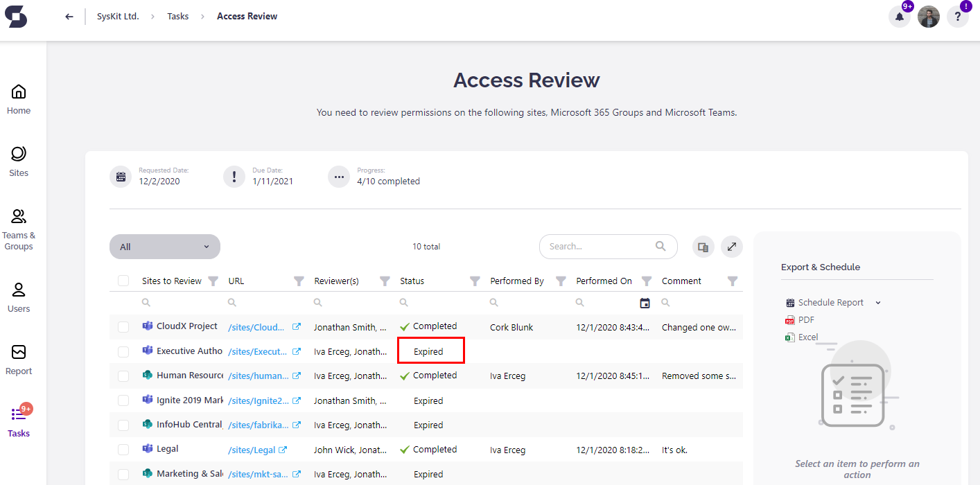Check the select-all checkbox in table header
Viewport: 980px width, 485px height.
(x=123, y=280)
